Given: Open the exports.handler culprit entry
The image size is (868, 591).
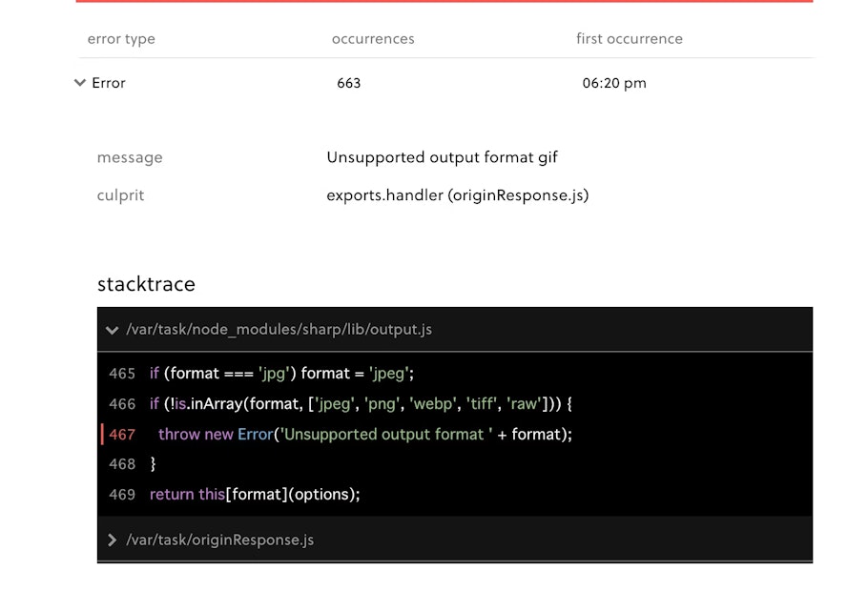Looking at the screenshot, I should [458, 195].
